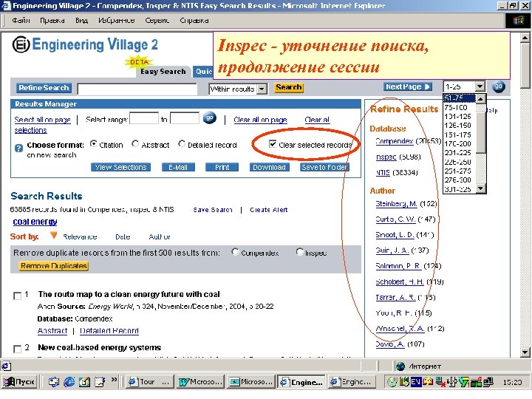Click the Select range end field
Image resolution: width=532 pixels, height=399 pixels.
coord(185,118)
